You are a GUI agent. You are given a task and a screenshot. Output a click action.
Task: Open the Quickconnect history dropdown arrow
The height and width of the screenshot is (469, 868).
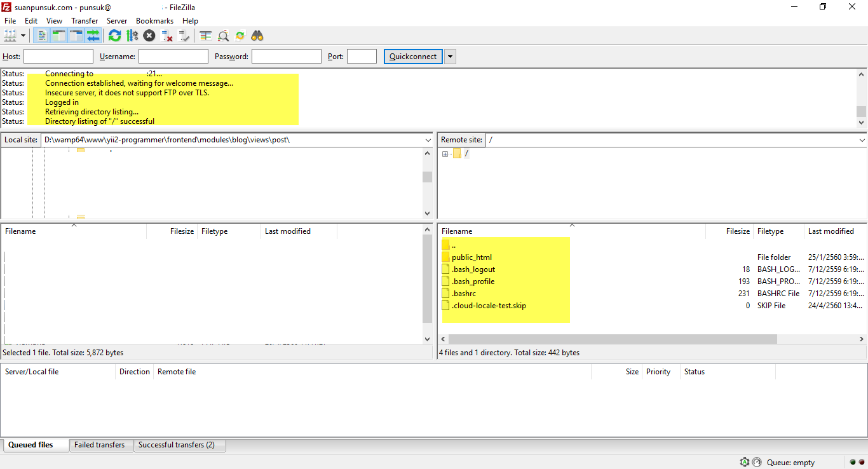pos(450,57)
